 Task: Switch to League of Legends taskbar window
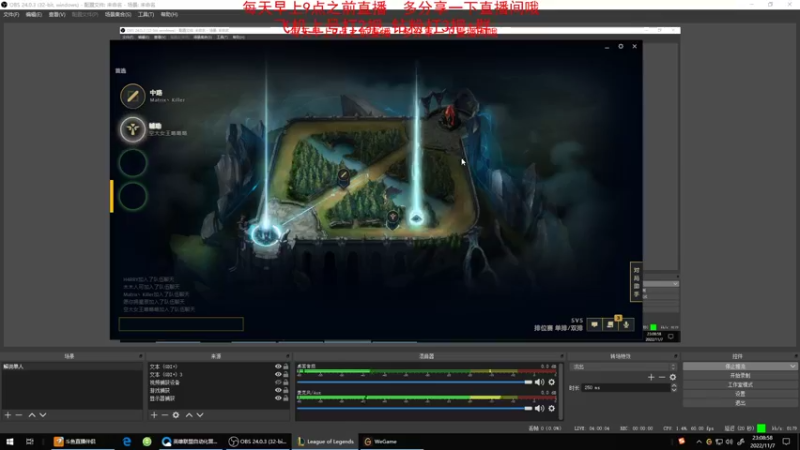(326, 442)
